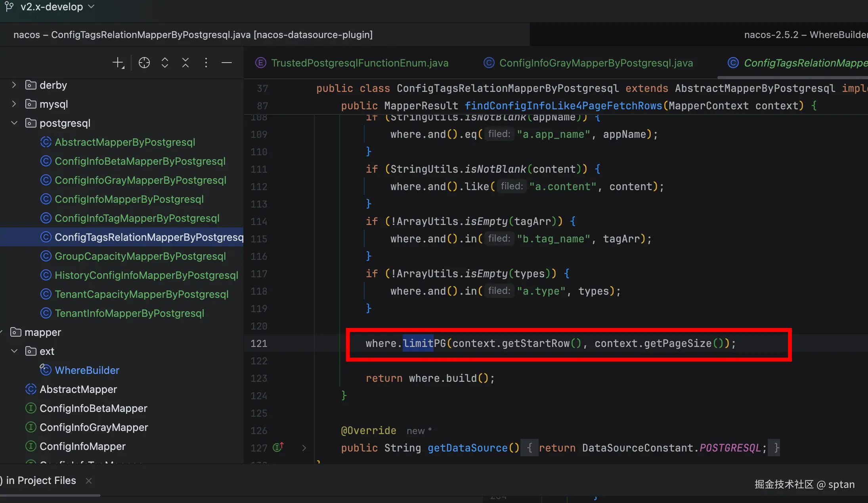Viewport: 868px width, 503px height.
Task: Collapse the ext folder
Action: (x=14, y=351)
